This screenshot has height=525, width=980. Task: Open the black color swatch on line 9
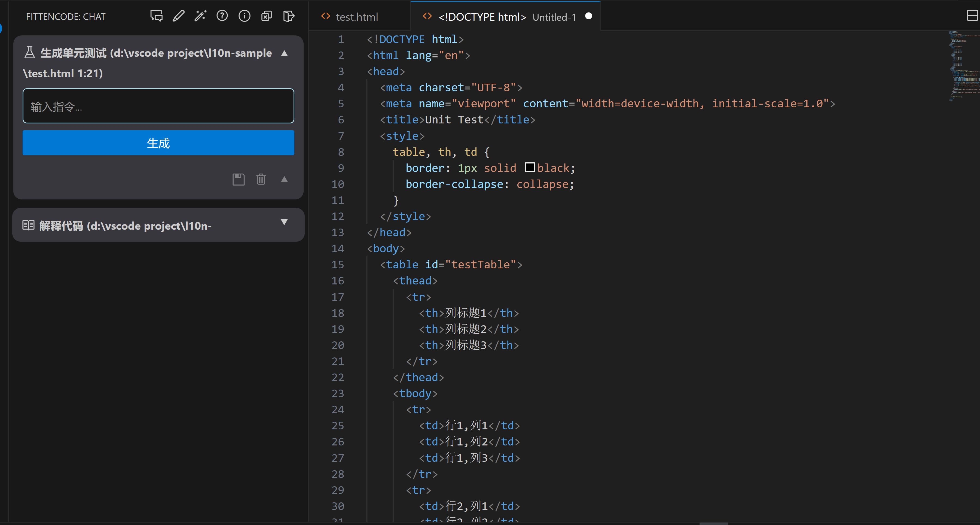tap(530, 167)
